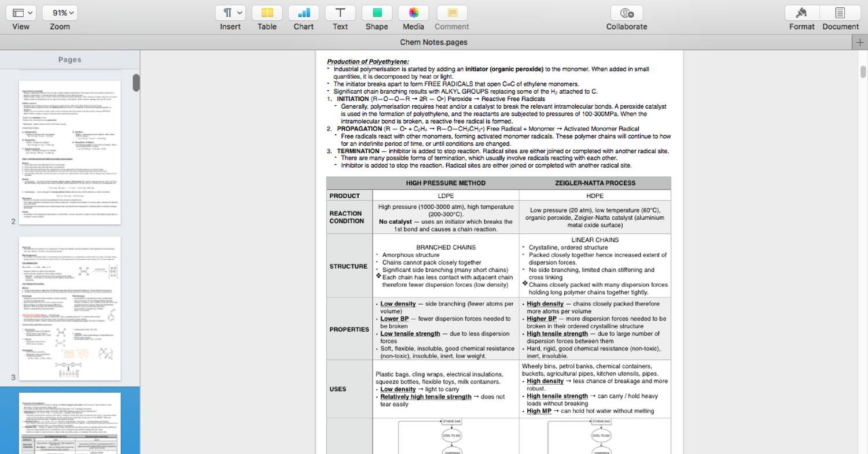
Task: Toggle comment visibility with Comment toolbar icon
Action: [451, 13]
